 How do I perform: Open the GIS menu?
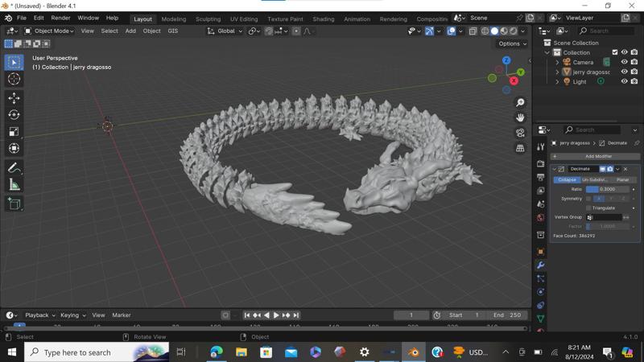[x=173, y=31]
